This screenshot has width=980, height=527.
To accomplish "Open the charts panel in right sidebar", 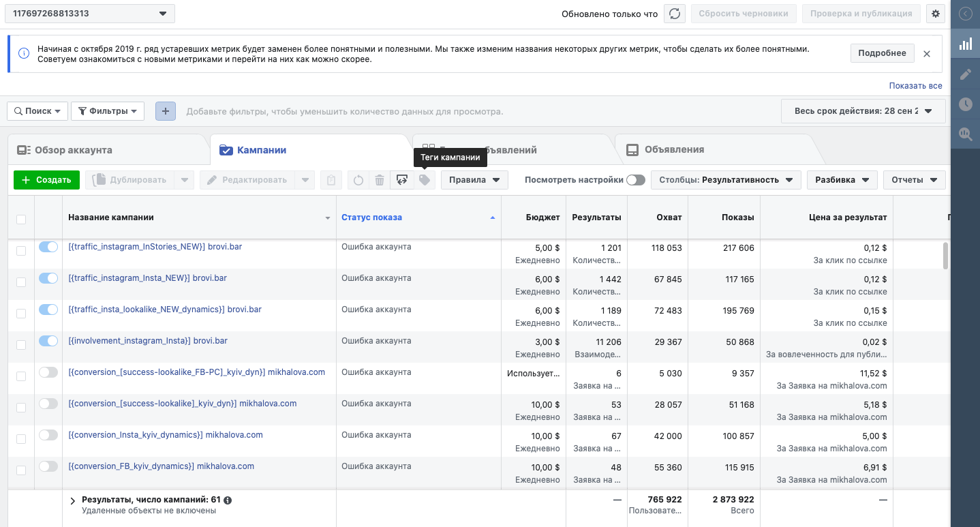I will tap(965, 44).
